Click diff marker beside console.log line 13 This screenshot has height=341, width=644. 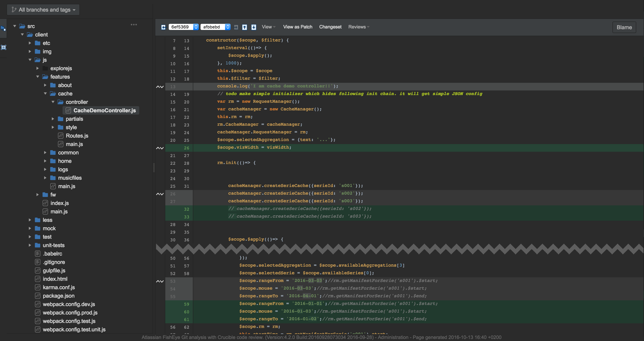(x=160, y=87)
